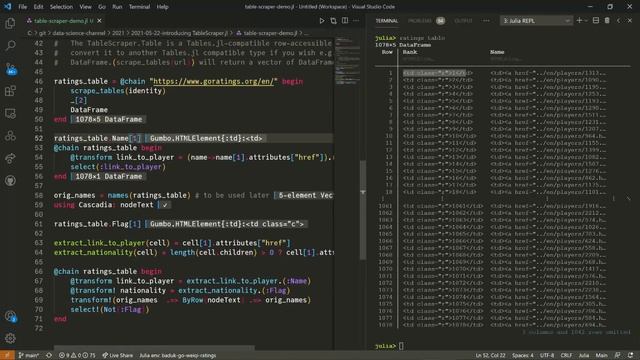The width and height of the screenshot is (640, 360).
Task: Open the Explorer view in activity bar
Action: pyautogui.click(x=10, y=24)
